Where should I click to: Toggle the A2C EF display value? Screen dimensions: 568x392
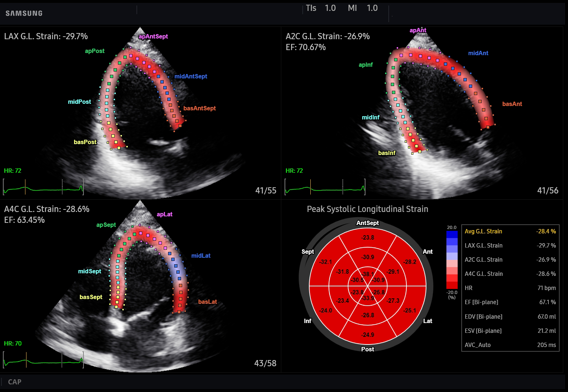coord(305,47)
